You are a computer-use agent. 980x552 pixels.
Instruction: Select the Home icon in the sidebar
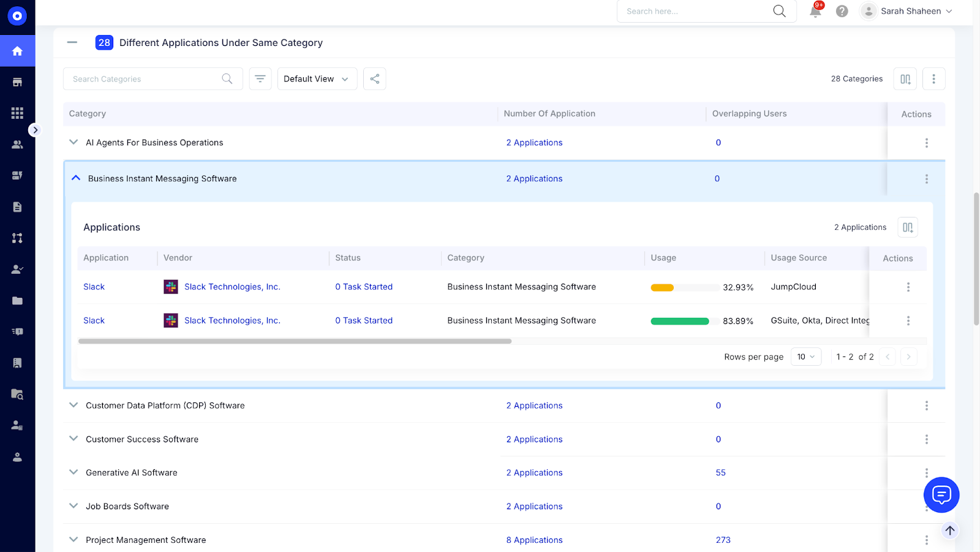(17, 51)
